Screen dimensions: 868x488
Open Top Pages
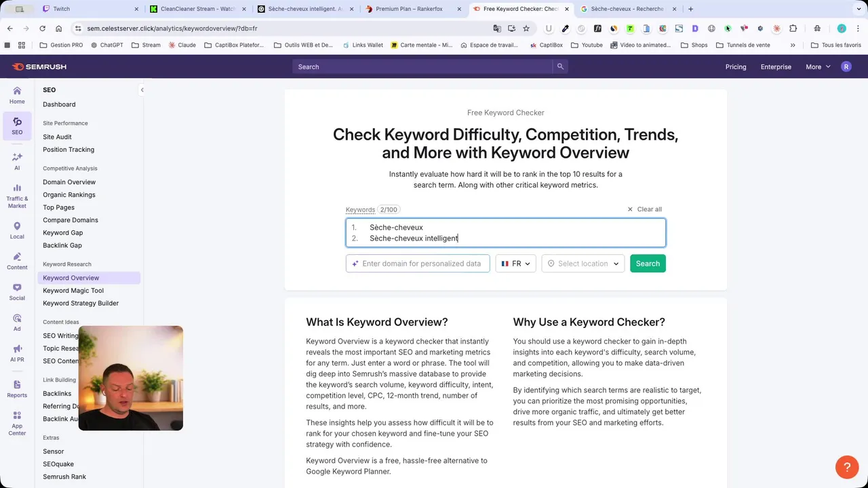tap(58, 207)
